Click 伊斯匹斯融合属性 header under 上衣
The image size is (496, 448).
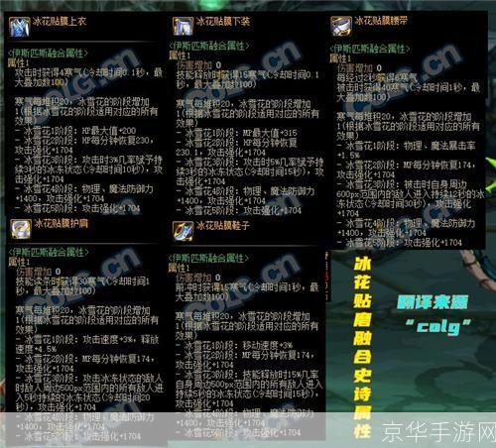[x=48, y=53]
